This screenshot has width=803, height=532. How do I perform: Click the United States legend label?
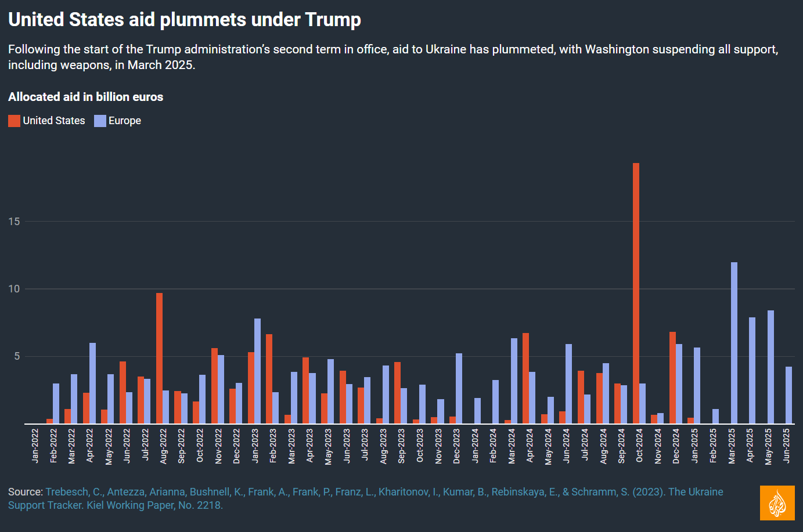click(x=54, y=121)
